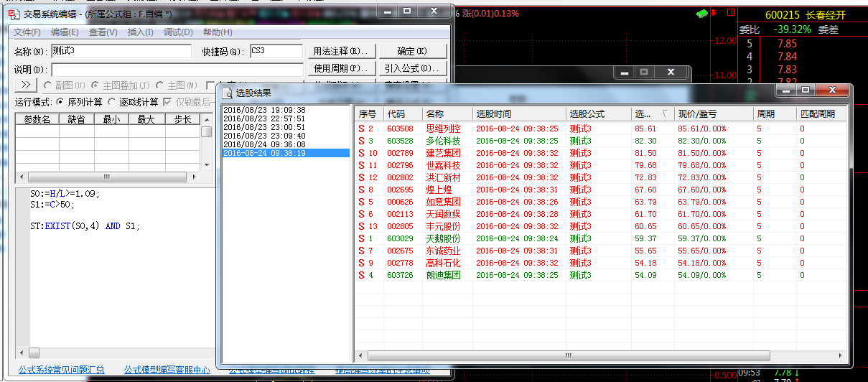This screenshot has width=868, height=382.
Task: Sort results by the 序号 column header
Action: pos(368,113)
